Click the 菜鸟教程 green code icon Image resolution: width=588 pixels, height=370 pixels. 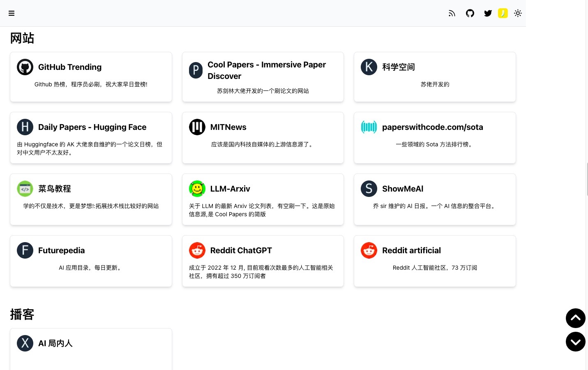point(25,189)
